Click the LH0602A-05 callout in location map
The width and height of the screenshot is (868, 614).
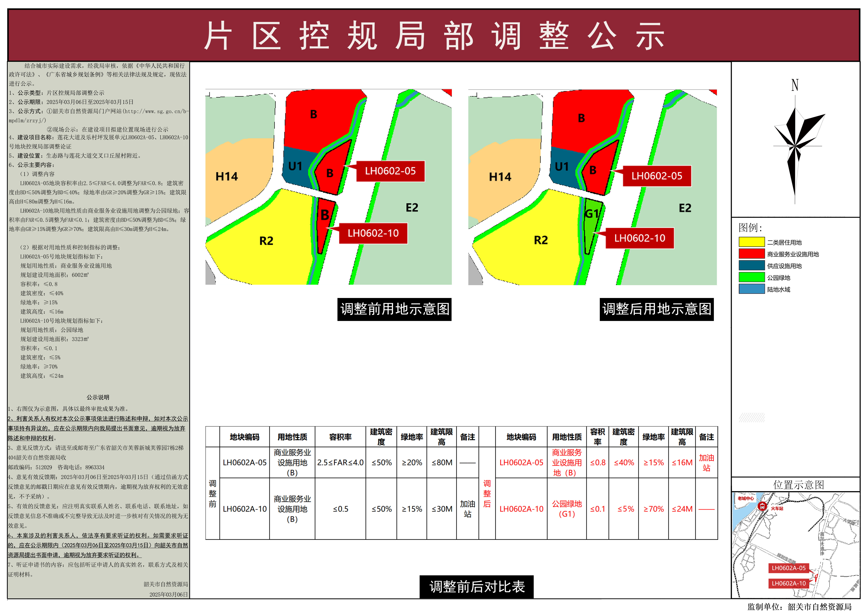click(789, 568)
